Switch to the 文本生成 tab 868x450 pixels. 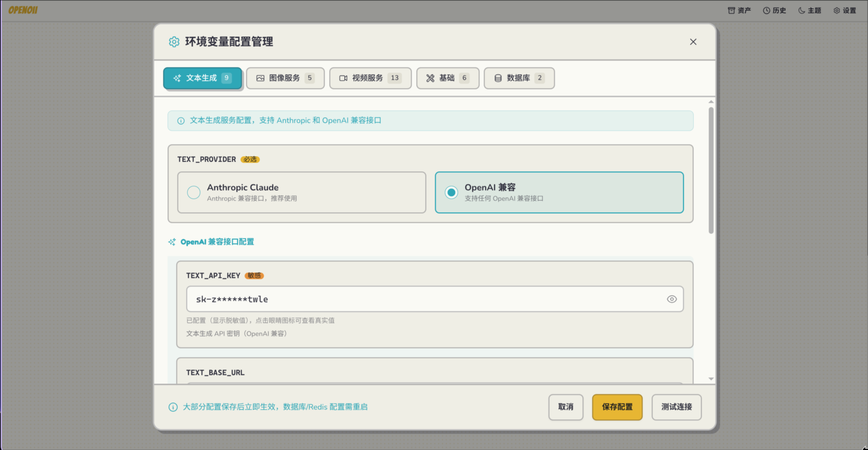pos(202,78)
